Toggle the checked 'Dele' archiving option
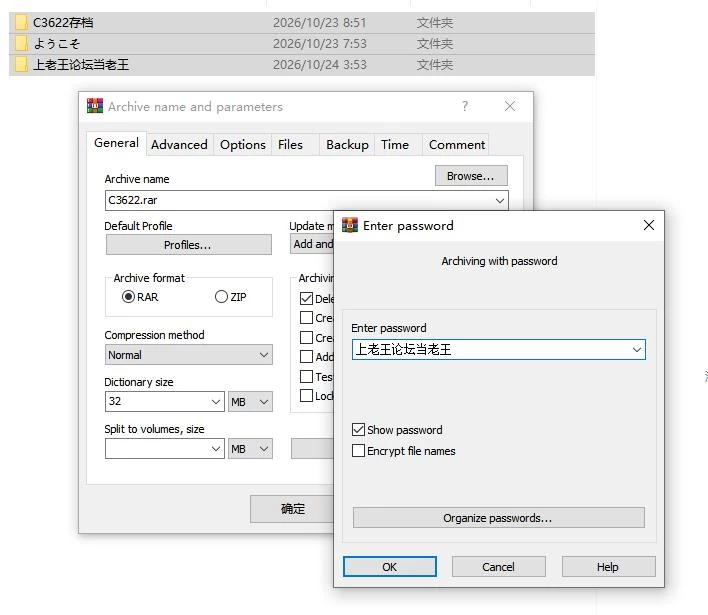The image size is (708, 615). pos(307,298)
